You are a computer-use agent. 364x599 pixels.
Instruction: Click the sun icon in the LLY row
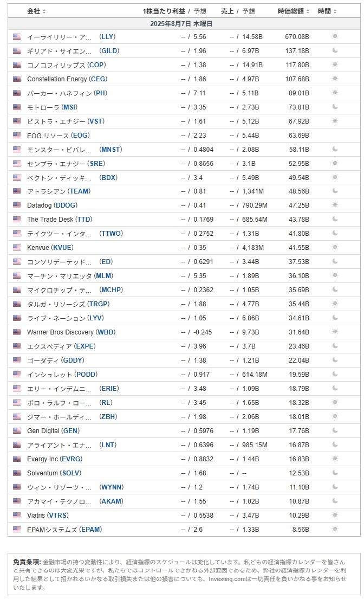335,36
